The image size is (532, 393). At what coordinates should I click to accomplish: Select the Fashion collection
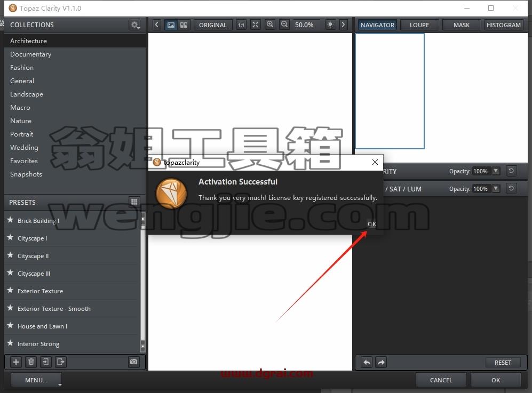click(75, 68)
